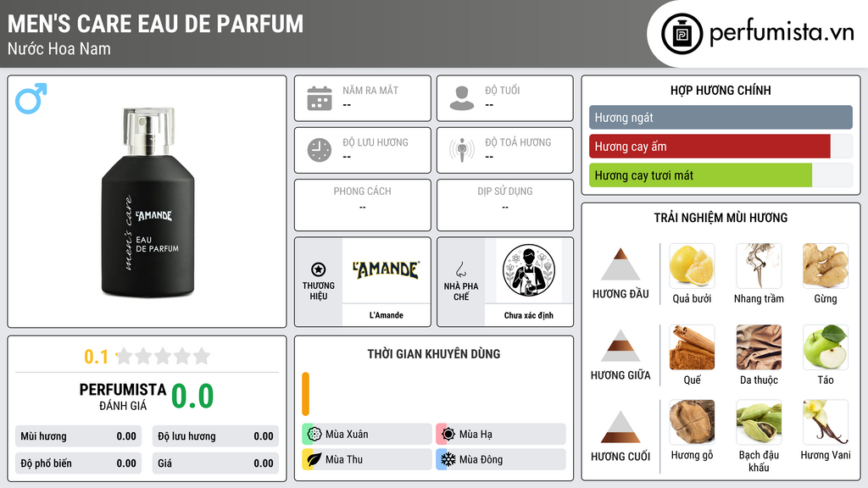The height and width of the screenshot is (488, 868).
Task: Select the Mùa Xuân season flower icon
Action: coord(314,435)
